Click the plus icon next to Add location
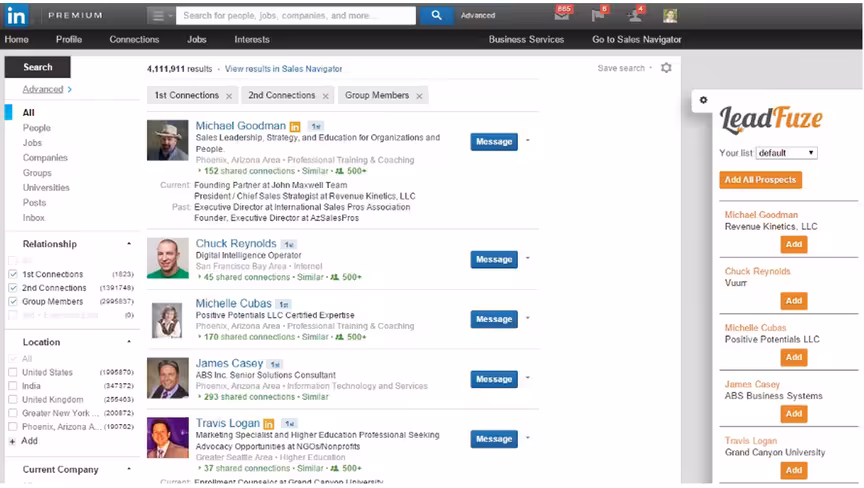Image resolution: width=864 pixels, height=488 pixels. point(12,441)
